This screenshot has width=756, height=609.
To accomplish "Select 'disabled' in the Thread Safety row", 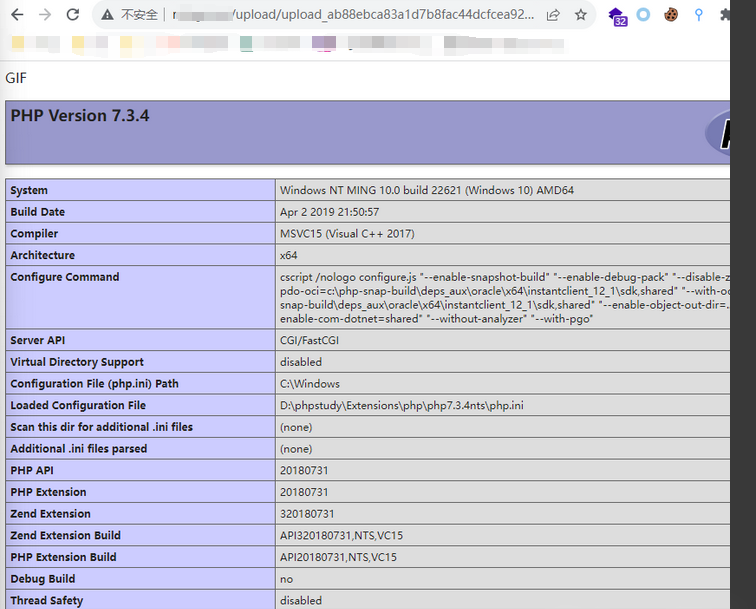I will (x=301, y=601).
